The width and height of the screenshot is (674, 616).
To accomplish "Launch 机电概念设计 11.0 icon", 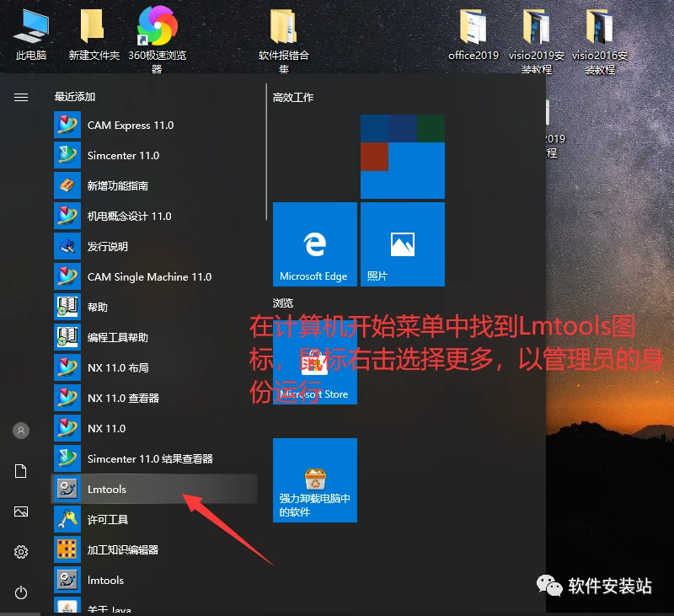I will [67, 216].
